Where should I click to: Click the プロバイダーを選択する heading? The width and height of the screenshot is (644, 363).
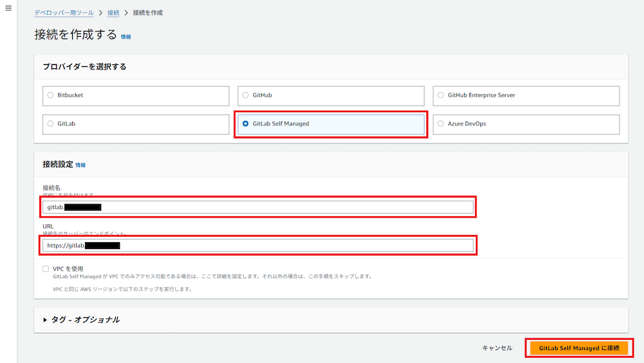(x=84, y=66)
